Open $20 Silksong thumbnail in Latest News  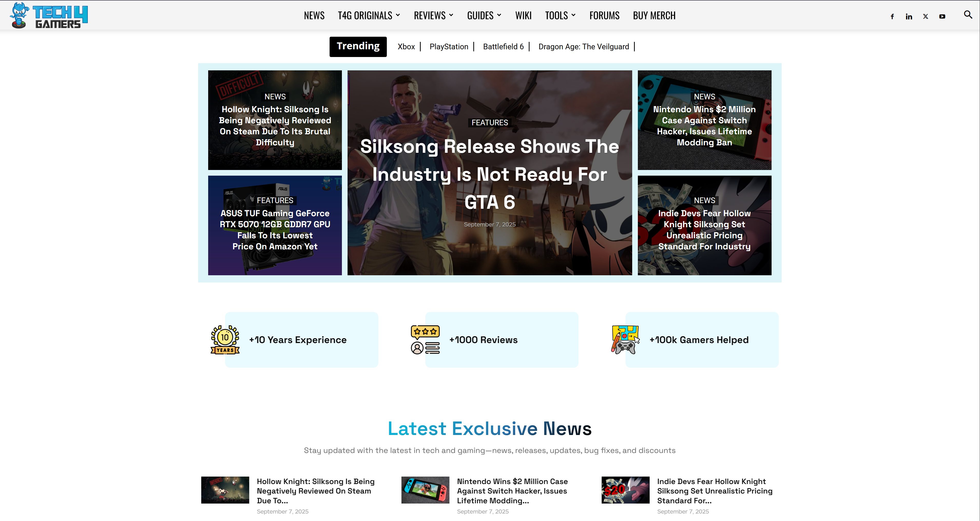(625, 490)
